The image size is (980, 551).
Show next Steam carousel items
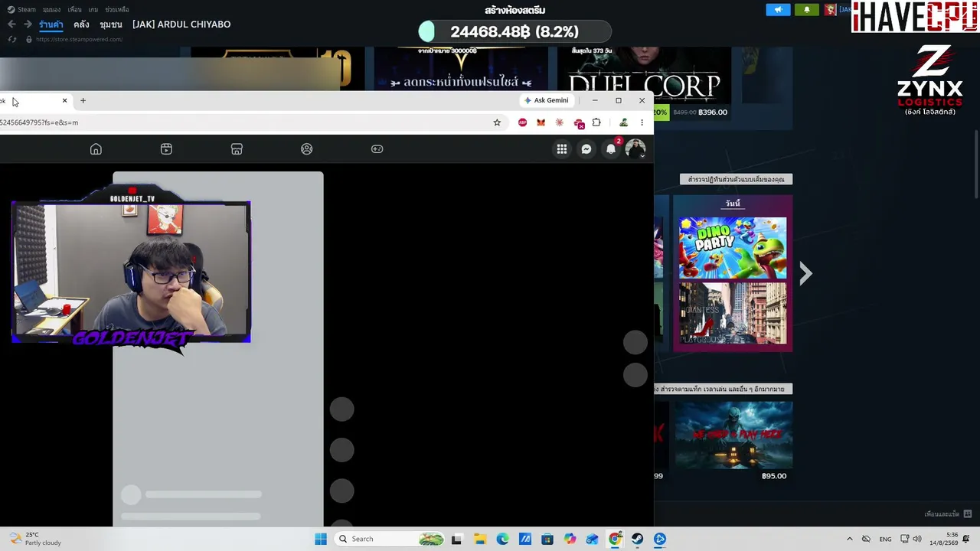pyautogui.click(x=805, y=273)
